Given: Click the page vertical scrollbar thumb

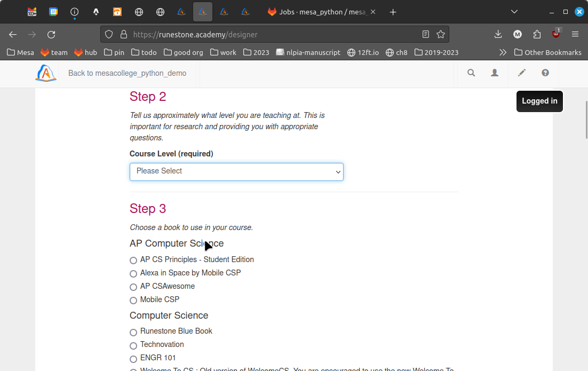Looking at the screenshot, I should [586, 120].
